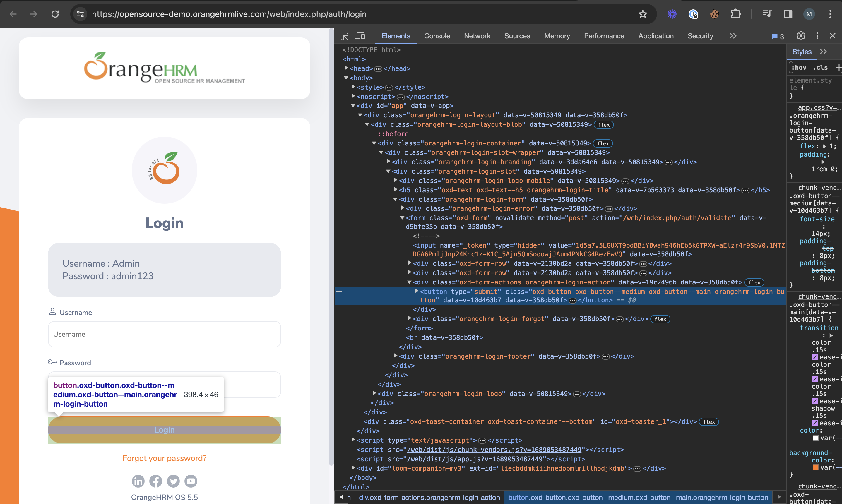Collapse the div id="app" node
The height and width of the screenshot is (504, 842).
[x=353, y=106]
